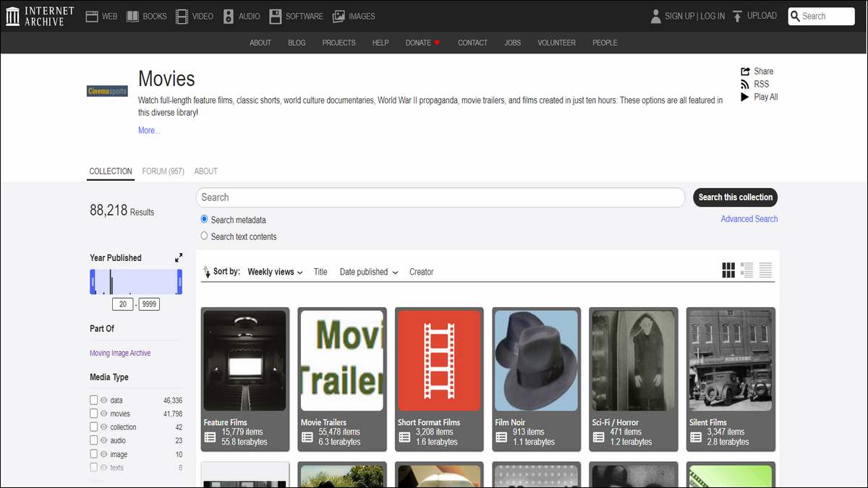This screenshot has height=488, width=868.
Task: Click the list icon on Film Noir card
Action: pyautogui.click(x=501, y=437)
